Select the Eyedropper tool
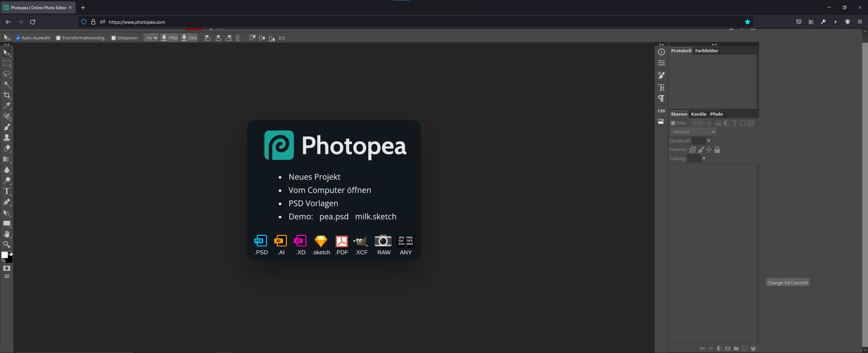868x353 pixels. 7,106
